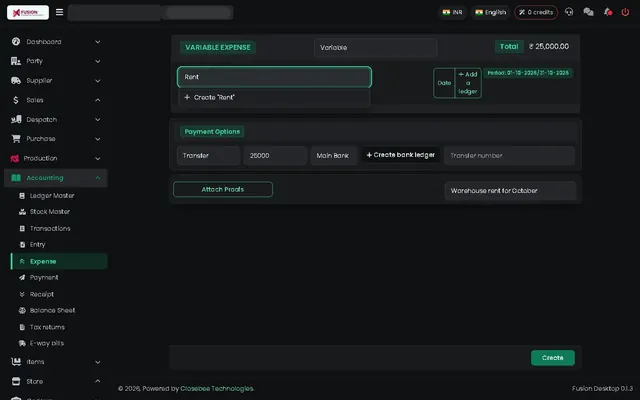Select the Create "Rent" suggestion

pyautogui.click(x=274, y=98)
